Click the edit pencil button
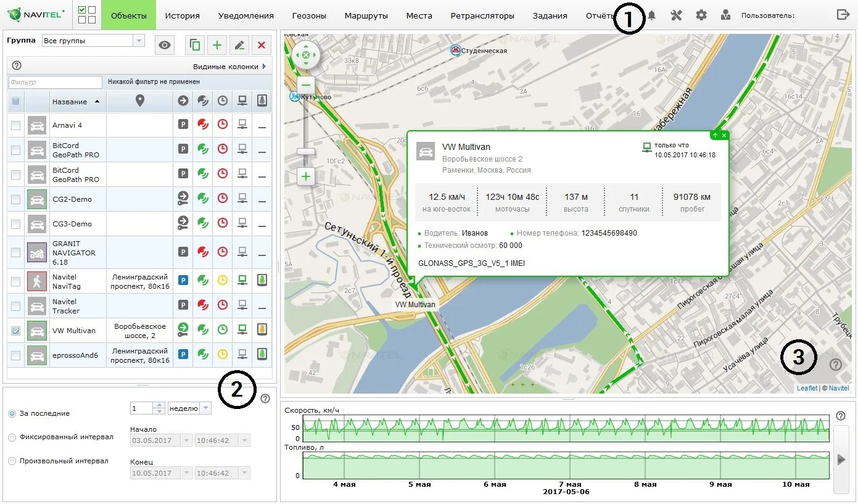 [x=239, y=45]
